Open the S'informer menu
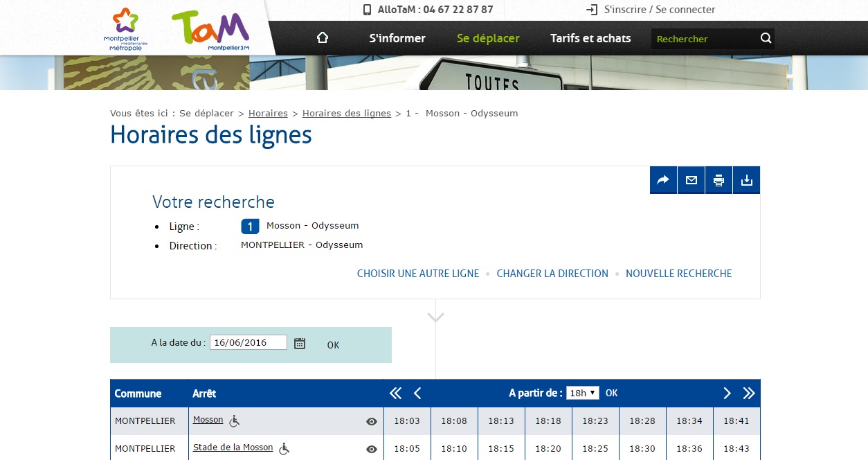 pos(397,38)
